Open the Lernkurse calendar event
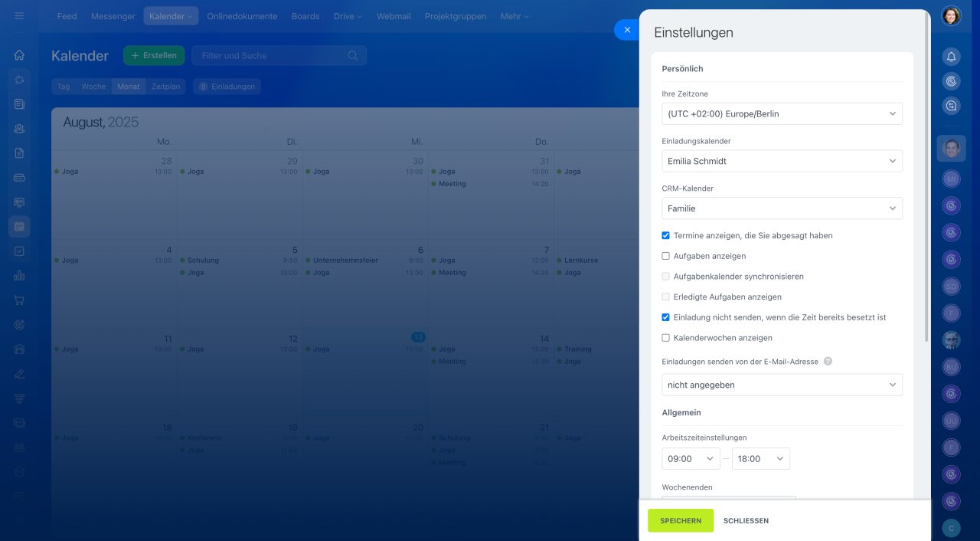980x541 pixels. (581, 261)
